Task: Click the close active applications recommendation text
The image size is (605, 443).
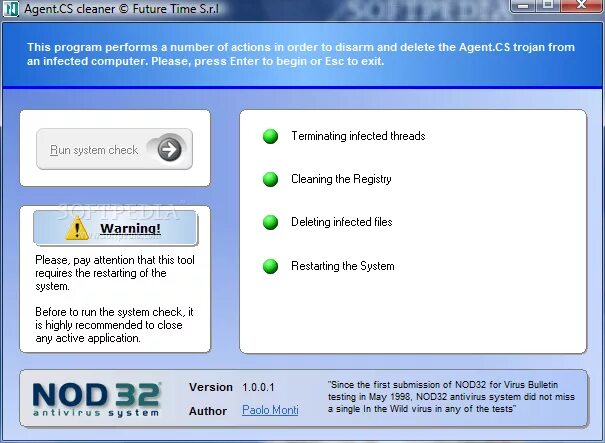Action: point(114,325)
